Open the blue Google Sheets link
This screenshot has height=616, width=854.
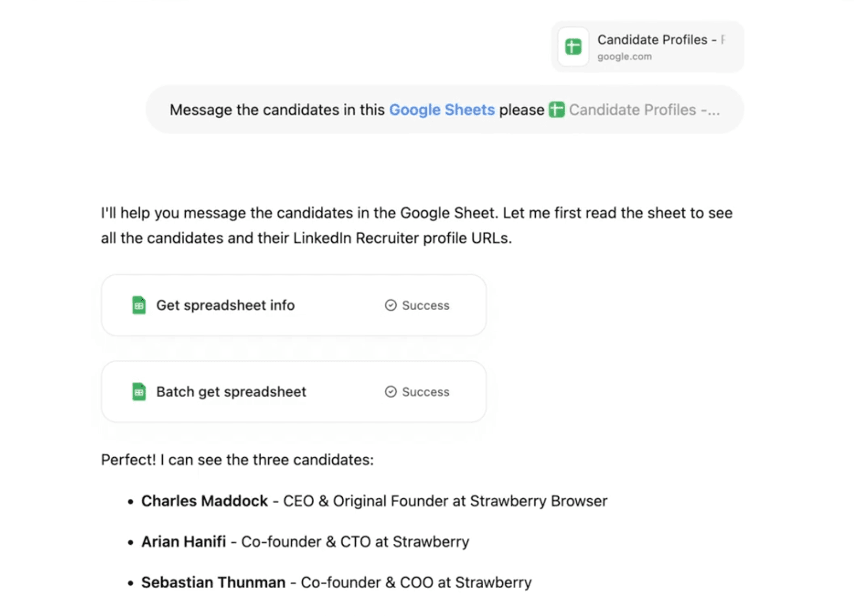pos(442,110)
